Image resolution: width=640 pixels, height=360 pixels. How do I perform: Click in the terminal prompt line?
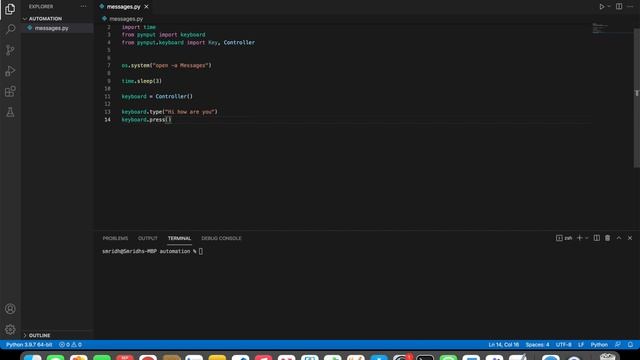click(x=152, y=251)
